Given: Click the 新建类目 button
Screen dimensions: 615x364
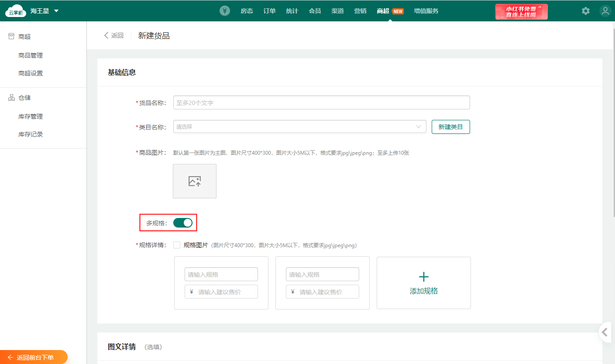Looking at the screenshot, I should pos(450,127).
